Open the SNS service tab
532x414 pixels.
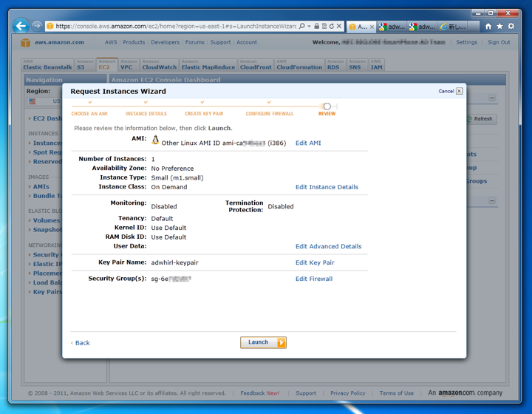coord(358,65)
